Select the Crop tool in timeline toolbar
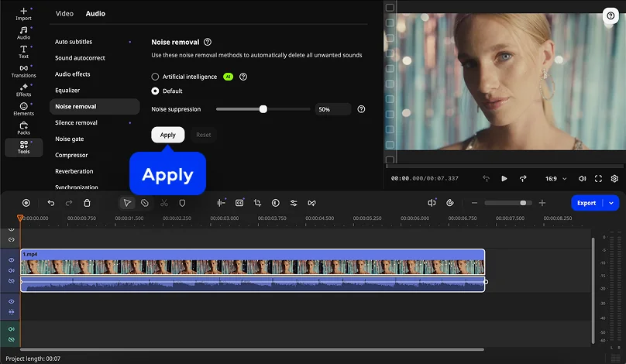Image resolution: width=626 pixels, height=364 pixels. [x=257, y=203]
